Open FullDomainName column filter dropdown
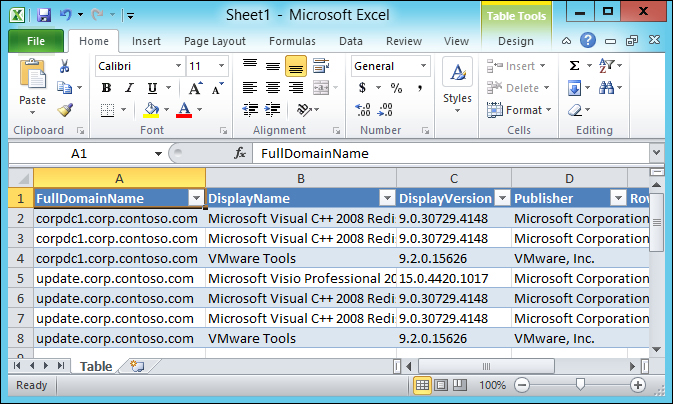Image resolution: width=673 pixels, height=404 pixels. [x=196, y=198]
